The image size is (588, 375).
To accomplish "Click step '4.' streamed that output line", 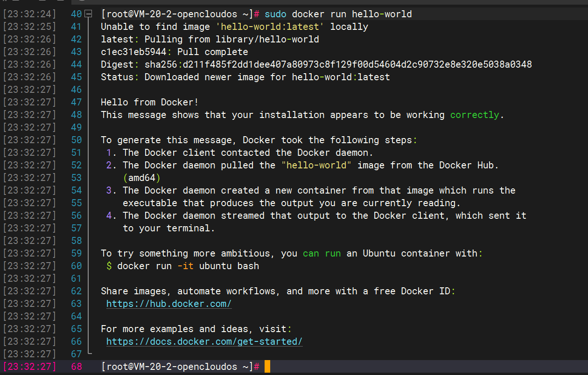I will tap(316, 215).
